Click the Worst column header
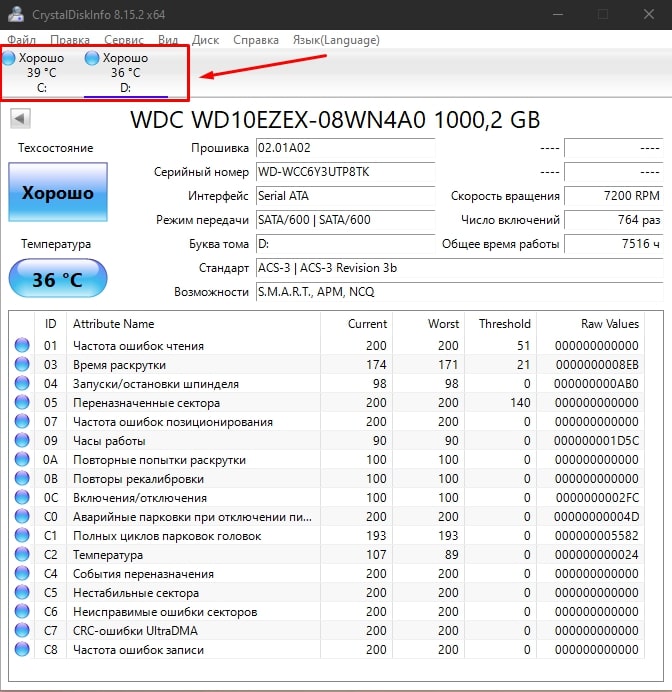 pos(428,323)
